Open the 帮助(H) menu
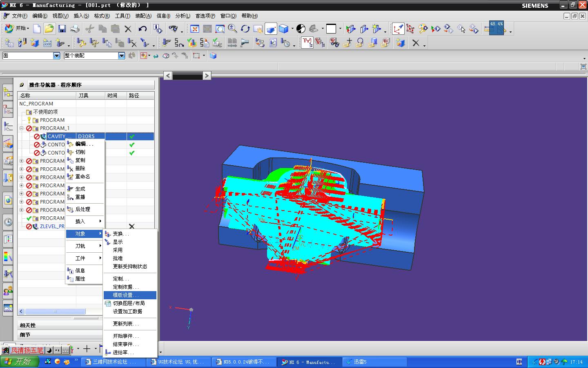Image resolution: width=588 pixels, height=368 pixels. [x=249, y=16]
